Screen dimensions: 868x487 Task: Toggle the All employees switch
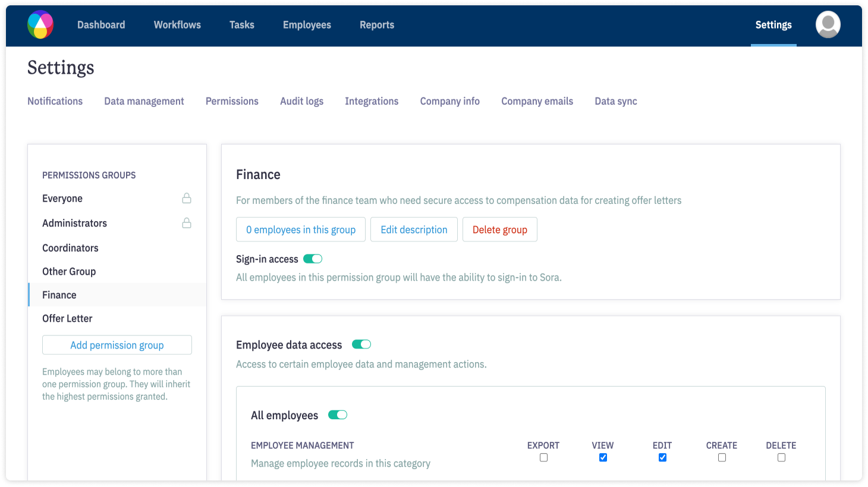pos(338,414)
